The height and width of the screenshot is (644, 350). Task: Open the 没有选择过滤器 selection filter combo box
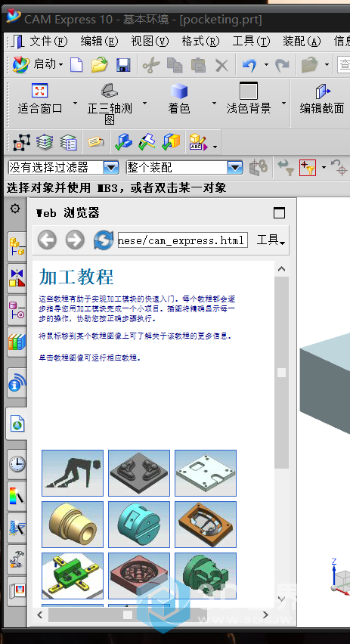(63, 168)
